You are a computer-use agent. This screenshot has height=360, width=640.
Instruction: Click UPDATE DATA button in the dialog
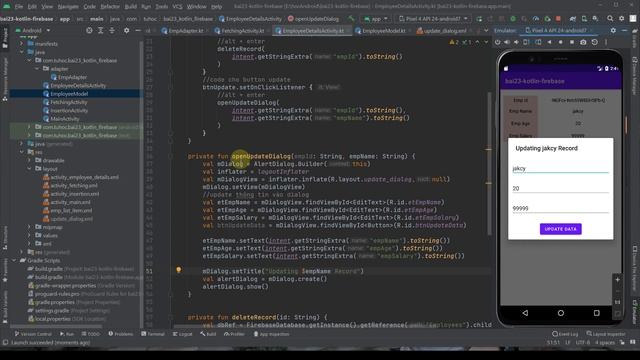560,229
